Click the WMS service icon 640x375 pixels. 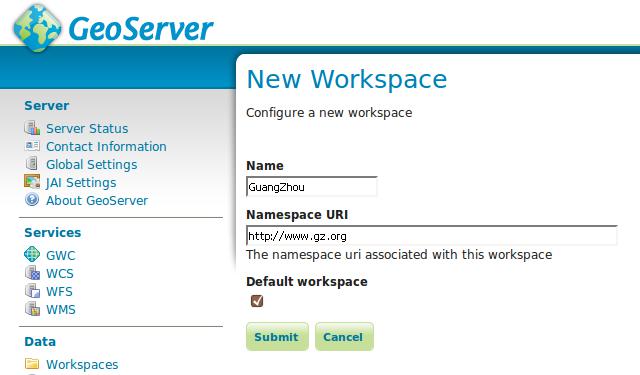pos(32,309)
